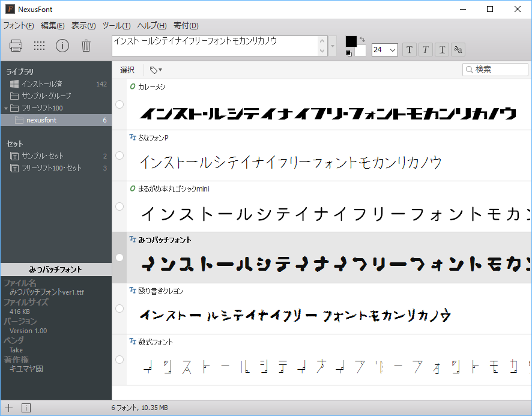The image size is (532, 416).
Task: Open the font size 24 dropdown
Action: point(385,50)
